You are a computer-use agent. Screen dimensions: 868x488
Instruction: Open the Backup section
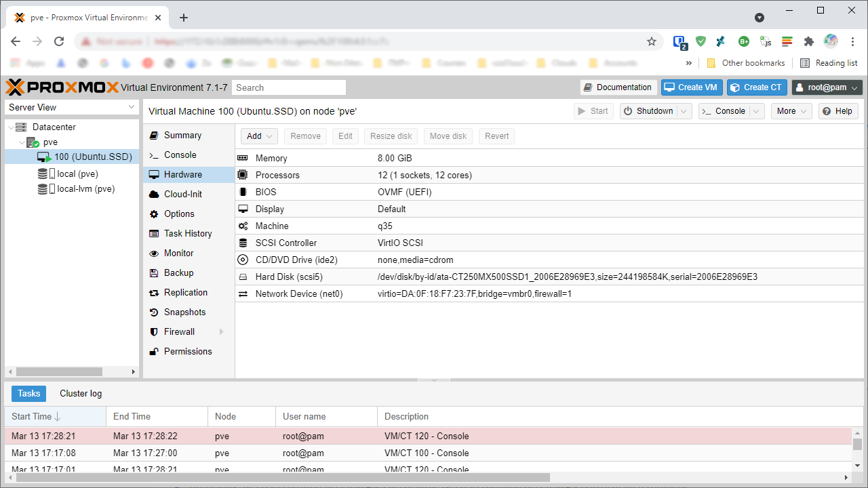[x=189, y=272]
